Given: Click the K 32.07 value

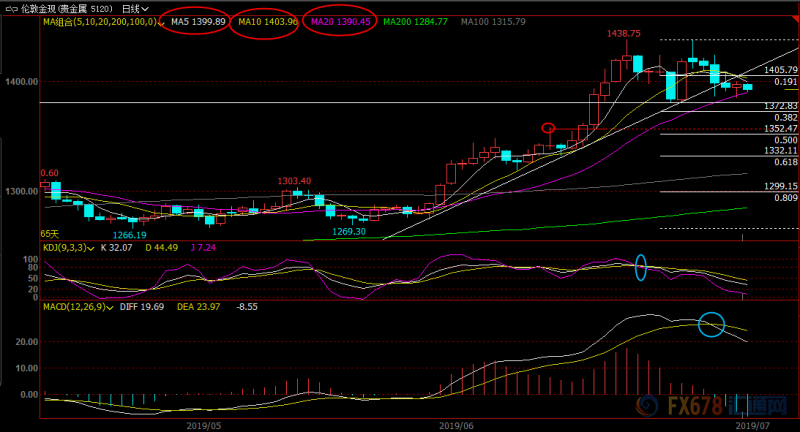Looking at the screenshot, I should (116, 248).
